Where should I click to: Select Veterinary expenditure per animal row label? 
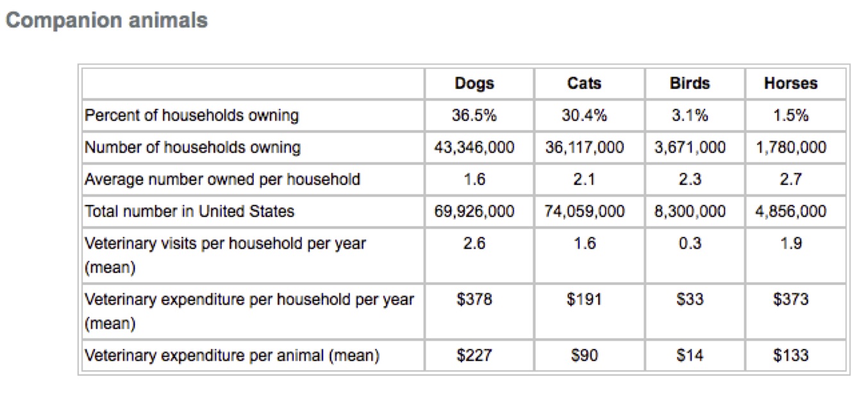click(232, 355)
